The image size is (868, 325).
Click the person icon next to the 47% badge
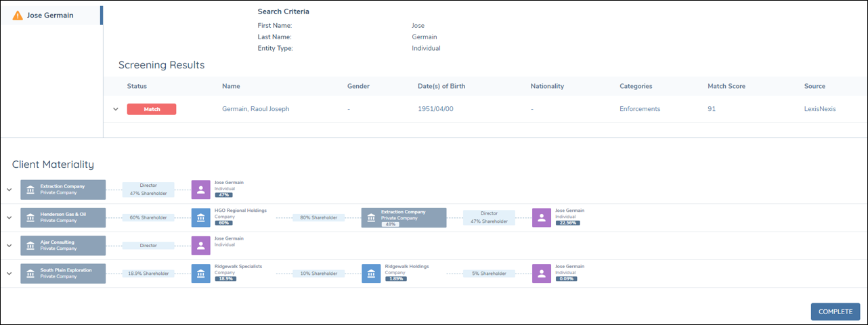[201, 190]
